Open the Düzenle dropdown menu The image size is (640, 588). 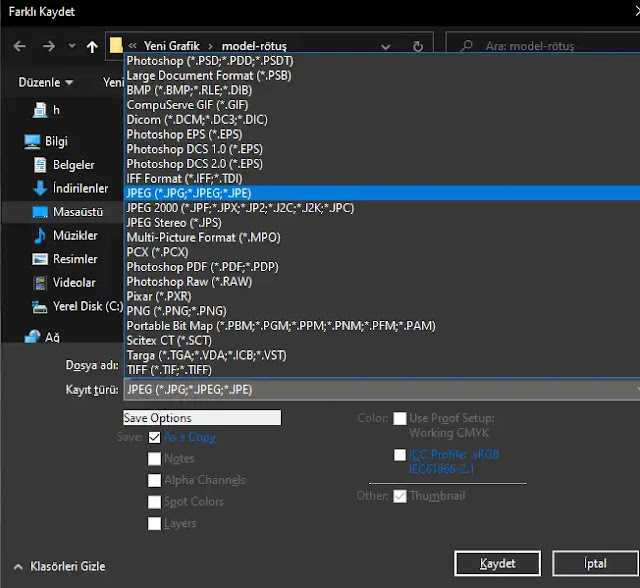coord(46,82)
